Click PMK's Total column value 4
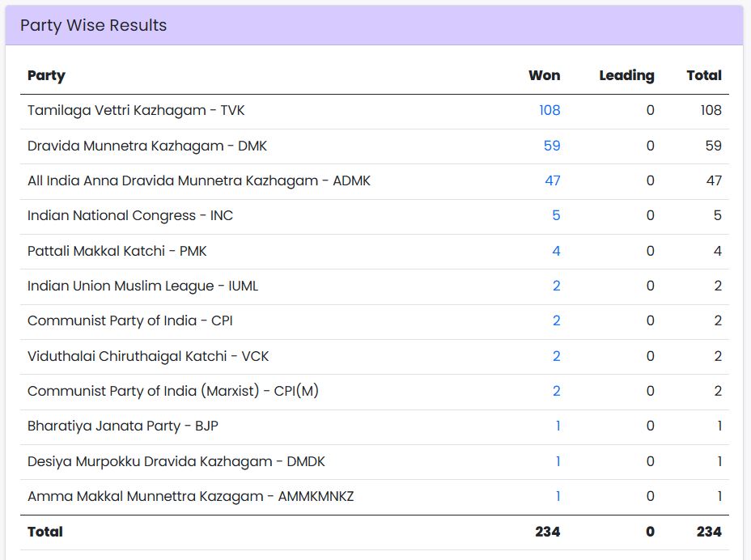751x560 pixels. 718,251
